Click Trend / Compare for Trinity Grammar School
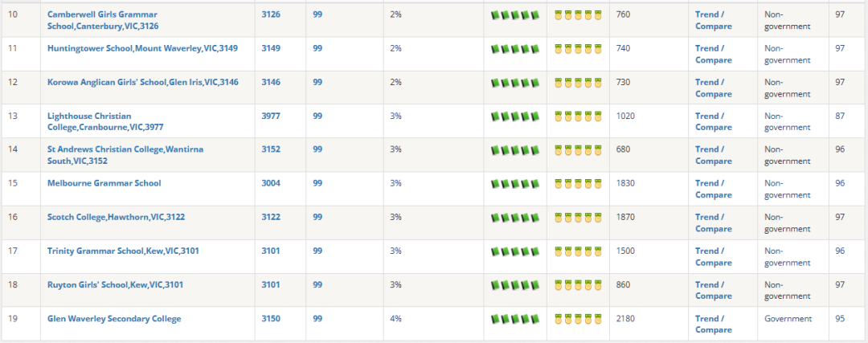868x343 pixels. click(714, 257)
